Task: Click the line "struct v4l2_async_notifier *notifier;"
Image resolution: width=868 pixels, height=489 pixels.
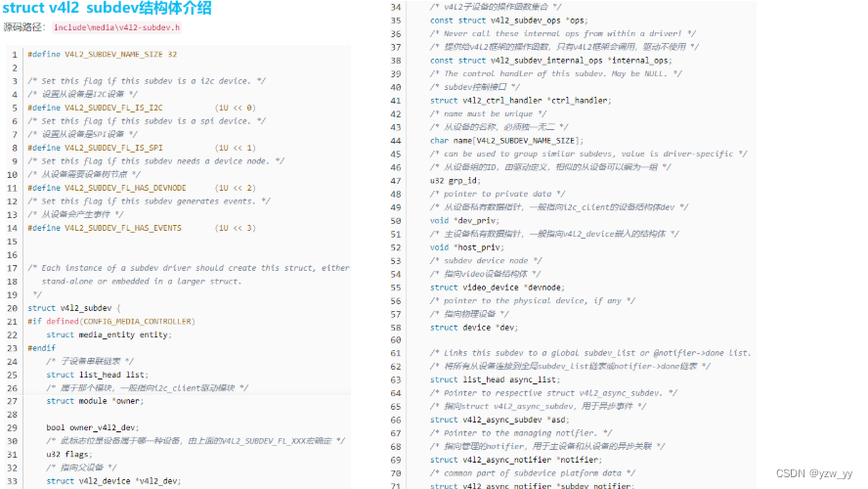Action: click(516, 460)
